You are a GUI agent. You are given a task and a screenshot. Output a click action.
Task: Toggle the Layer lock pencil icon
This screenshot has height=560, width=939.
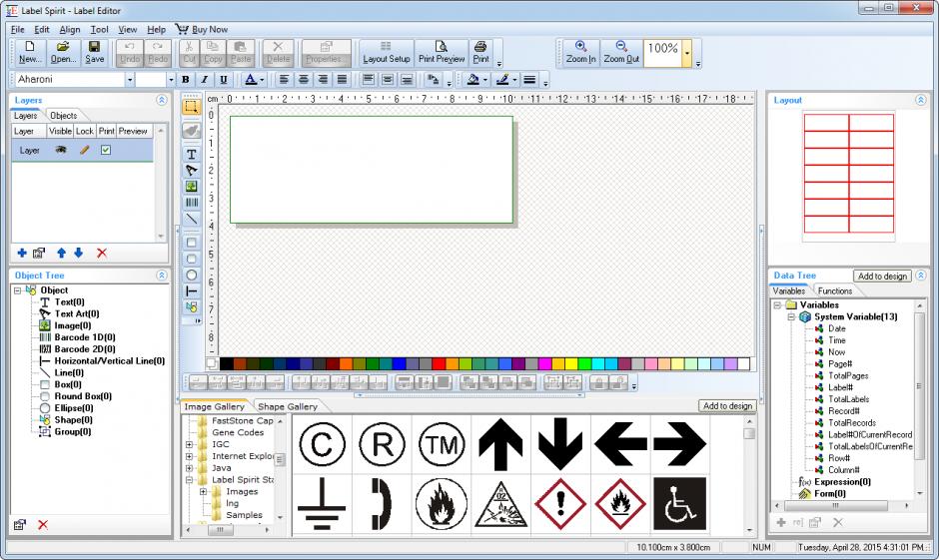coord(85,150)
